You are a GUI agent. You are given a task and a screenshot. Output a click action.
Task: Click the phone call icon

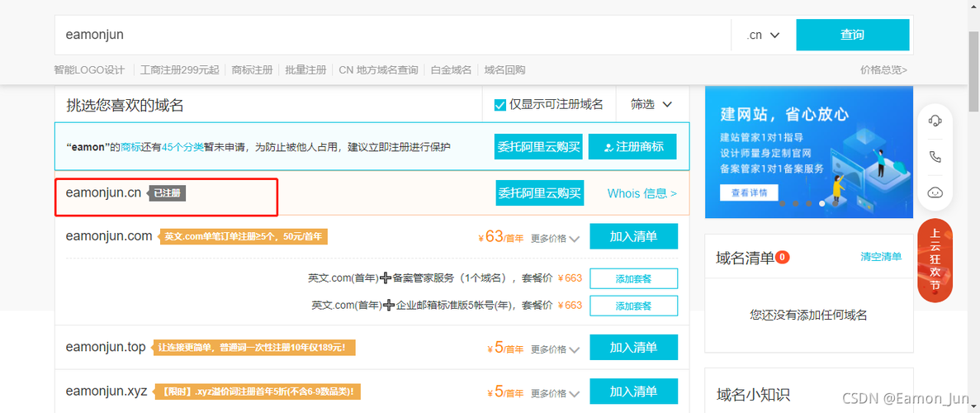[935, 156]
